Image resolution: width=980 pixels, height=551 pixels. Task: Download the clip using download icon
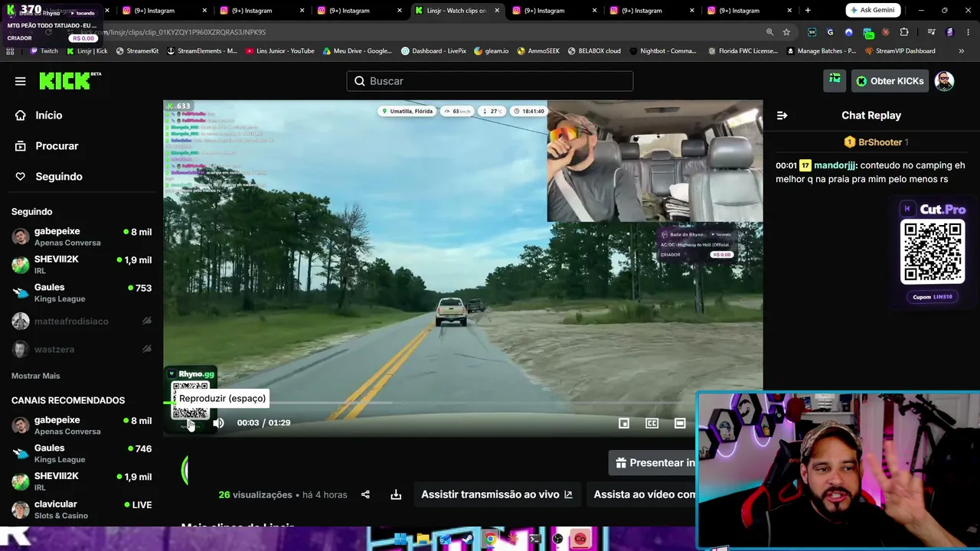(396, 494)
